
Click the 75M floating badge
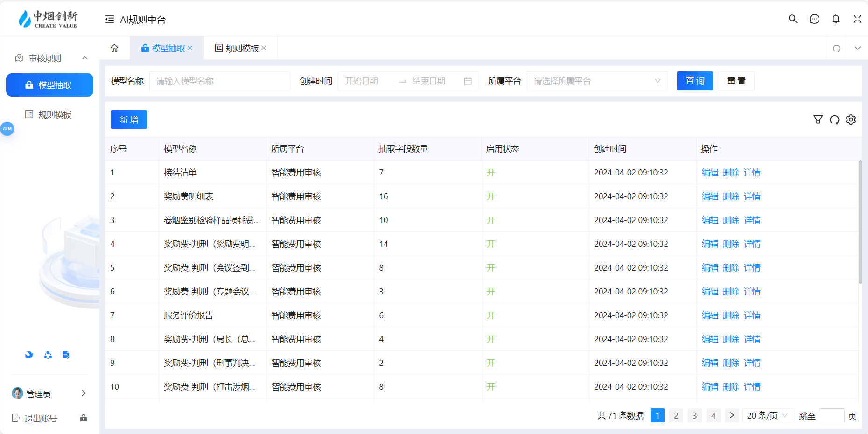7,129
